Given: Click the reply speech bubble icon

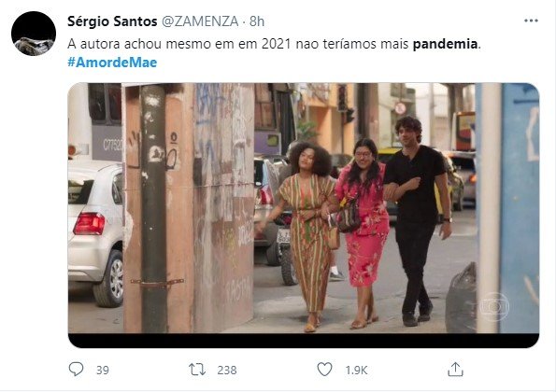Looking at the screenshot, I should pos(76,369).
